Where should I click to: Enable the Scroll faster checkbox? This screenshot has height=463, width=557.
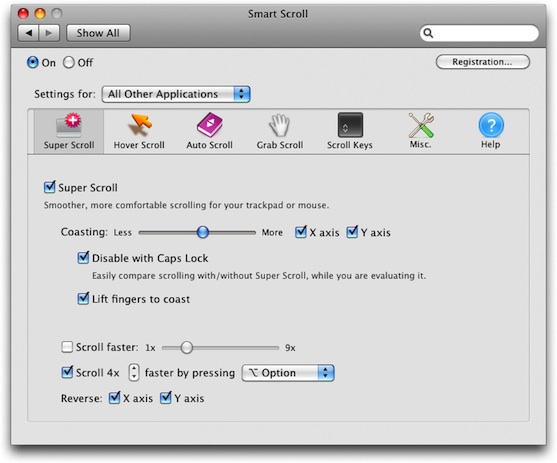coord(67,347)
